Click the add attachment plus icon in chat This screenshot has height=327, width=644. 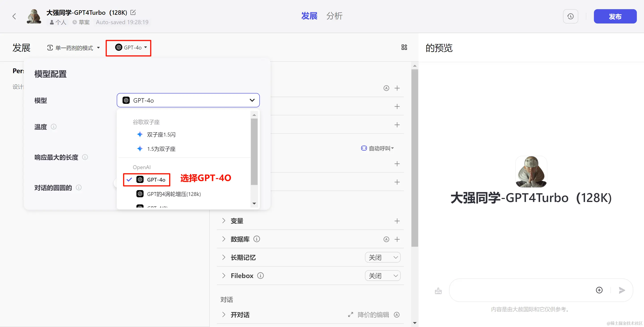(599, 290)
